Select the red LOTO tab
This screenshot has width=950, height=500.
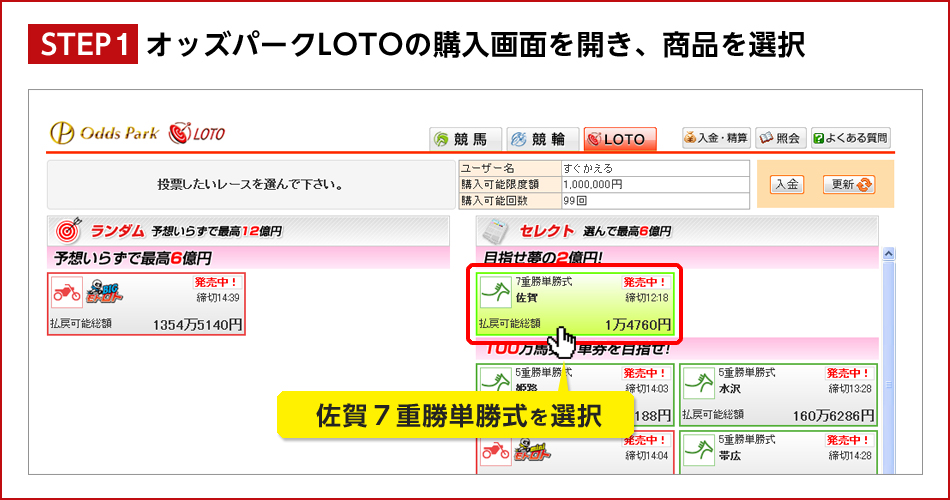click(x=620, y=139)
